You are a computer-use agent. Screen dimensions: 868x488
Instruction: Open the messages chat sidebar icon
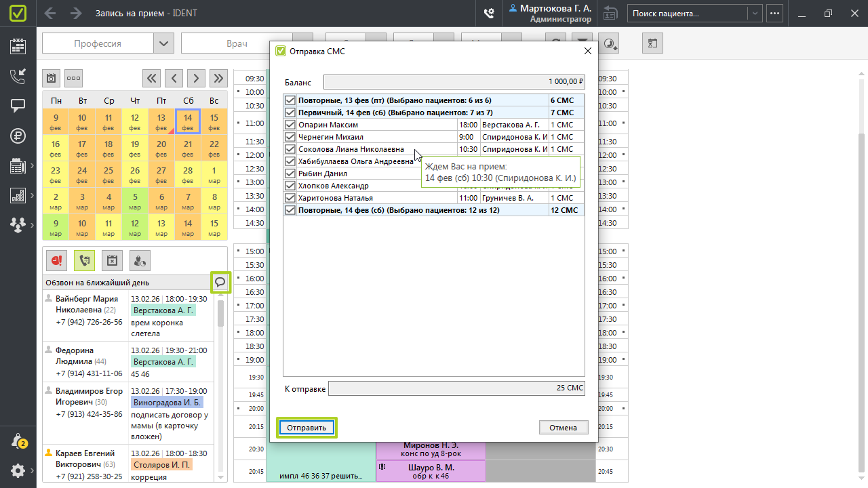[x=18, y=106]
